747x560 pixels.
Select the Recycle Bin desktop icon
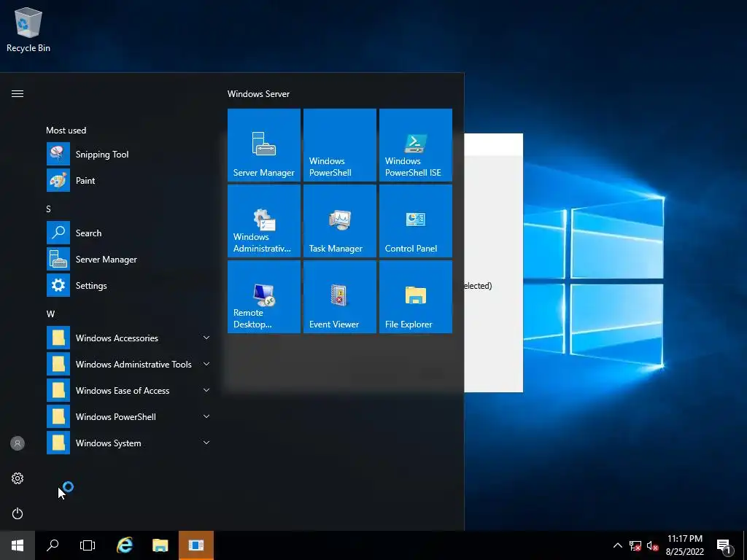28,29
